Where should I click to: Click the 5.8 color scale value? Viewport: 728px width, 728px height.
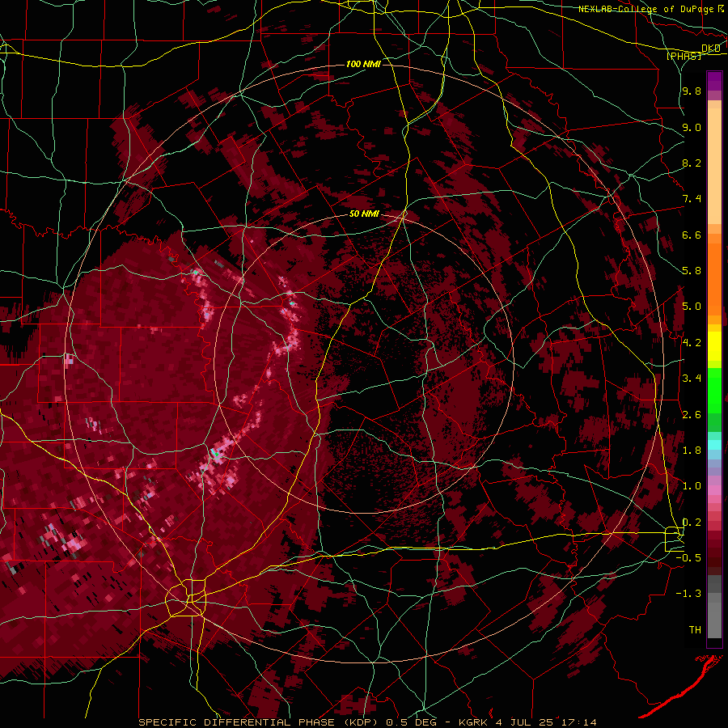click(692, 271)
